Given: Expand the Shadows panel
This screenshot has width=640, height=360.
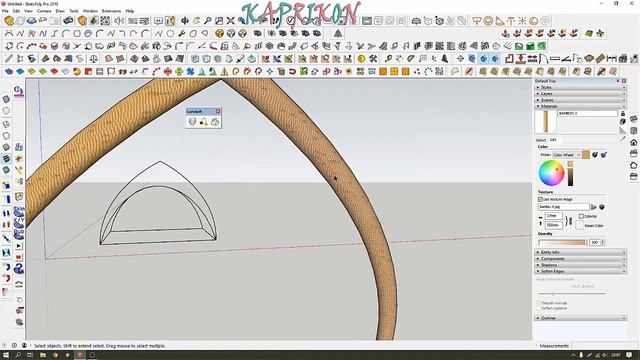Looking at the screenshot, I should coord(580,265).
